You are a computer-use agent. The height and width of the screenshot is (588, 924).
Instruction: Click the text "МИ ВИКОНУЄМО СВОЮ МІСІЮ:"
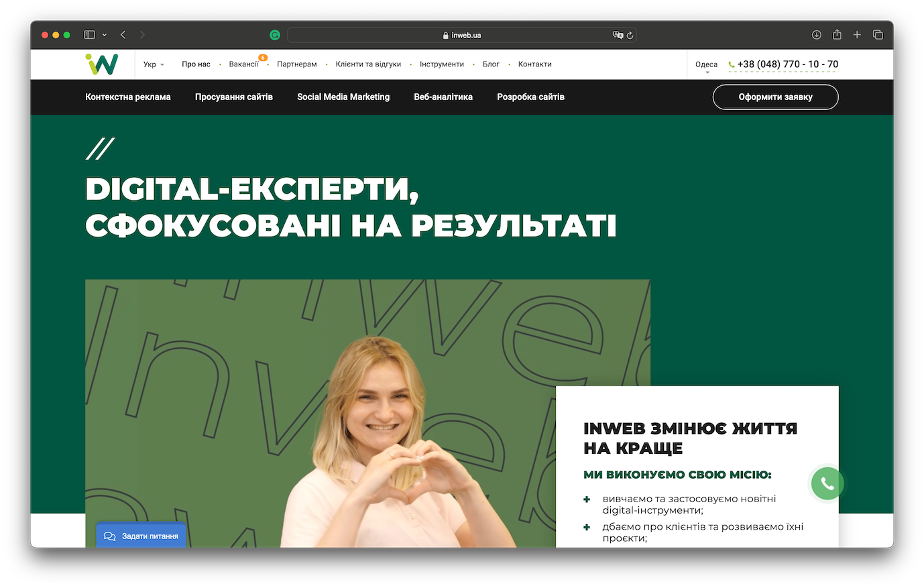(677, 475)
